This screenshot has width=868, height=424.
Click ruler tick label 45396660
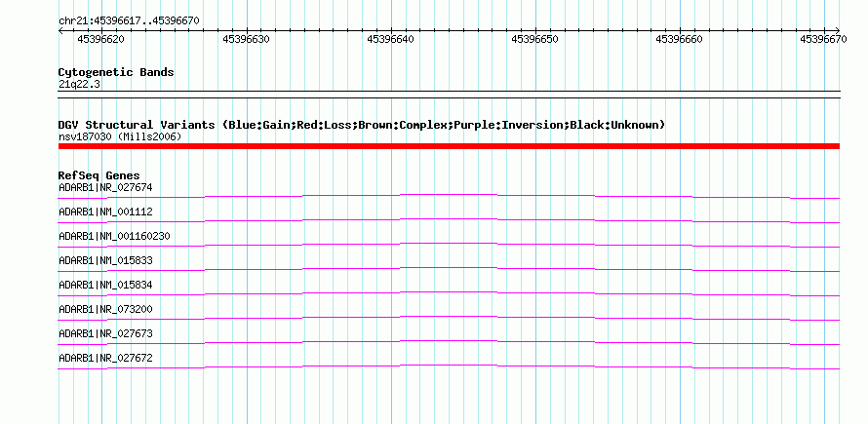click(x=679, y=39)
